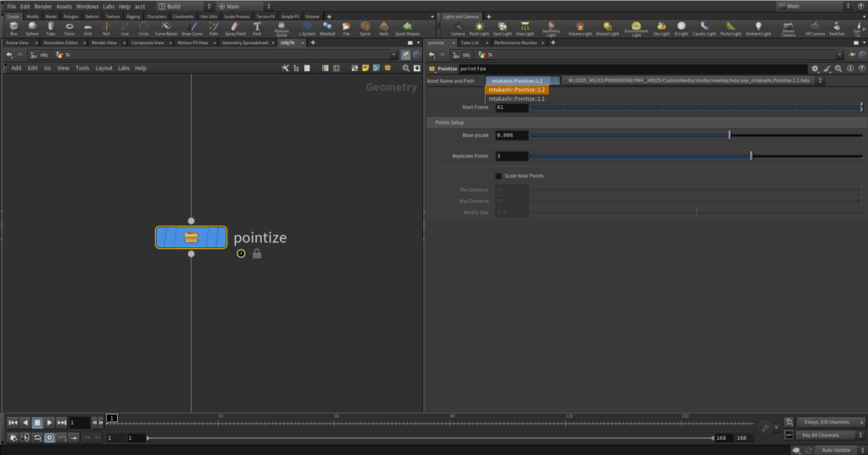Toggle the pin on network pane
The width and height of the screenshot is (868, 455).
click(406, 54)
